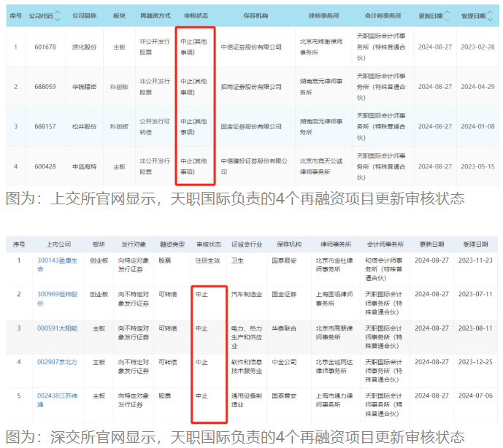This screenshot has width=503, height=448.
Task: Click acceptance date 2023-07-11
Action: (475, 294)
